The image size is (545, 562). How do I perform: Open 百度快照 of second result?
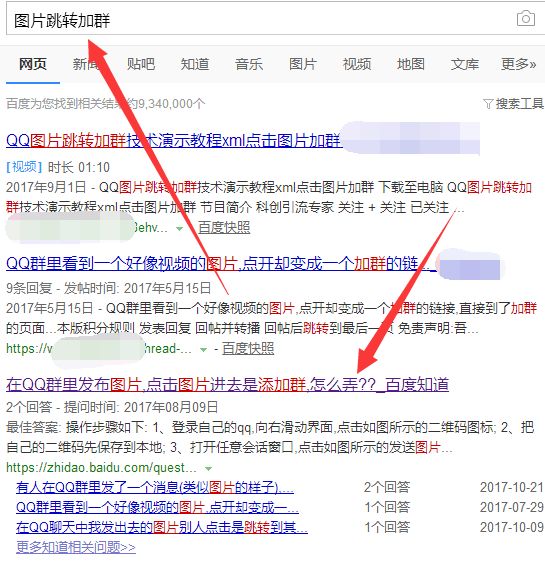pyautogui.click(x=248, y=348)
